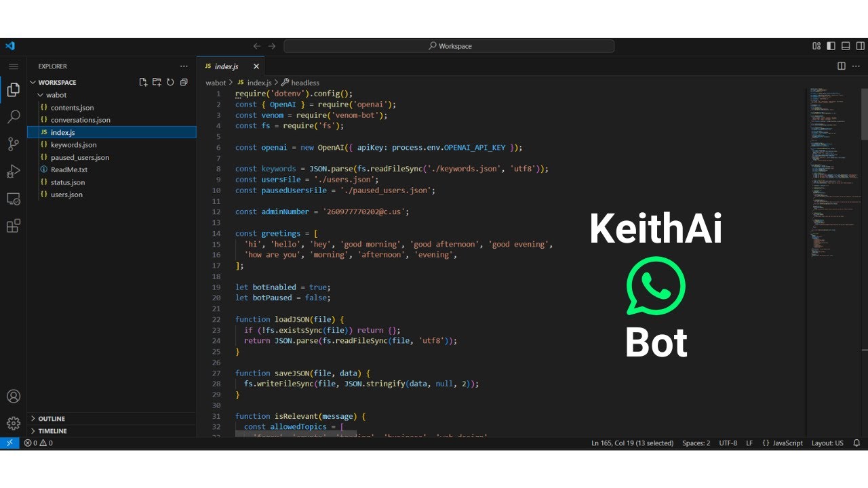Screen dimensions: 868x488
Task: Go back with the left arrow
Action: pyautogui.click(x=257, y=46)
